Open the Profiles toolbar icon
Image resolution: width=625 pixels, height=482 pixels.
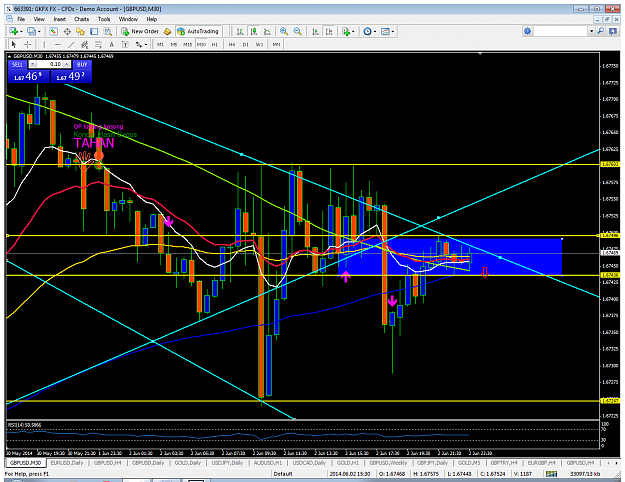31,31
